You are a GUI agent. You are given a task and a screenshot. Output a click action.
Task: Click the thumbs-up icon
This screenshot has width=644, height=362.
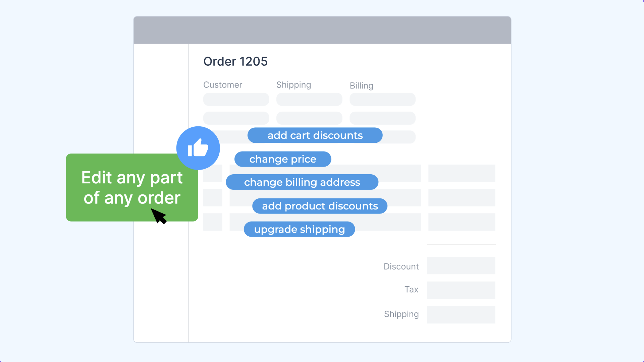point(198,147)
